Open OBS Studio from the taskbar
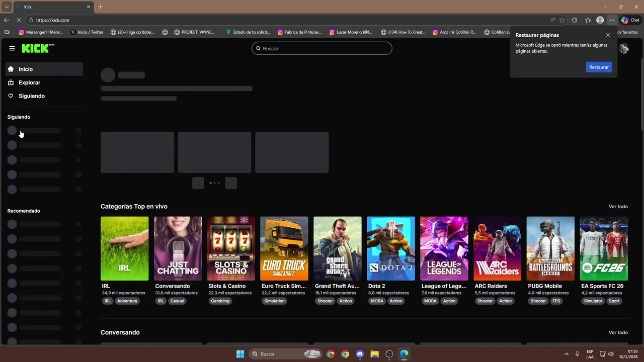 (389, 354)
